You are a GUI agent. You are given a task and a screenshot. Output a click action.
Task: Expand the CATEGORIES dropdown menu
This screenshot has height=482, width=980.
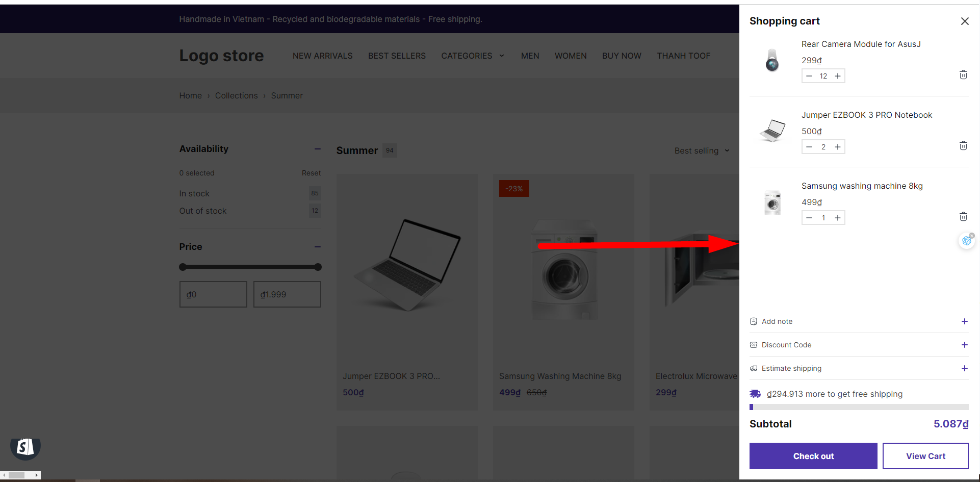coord(473,56)
